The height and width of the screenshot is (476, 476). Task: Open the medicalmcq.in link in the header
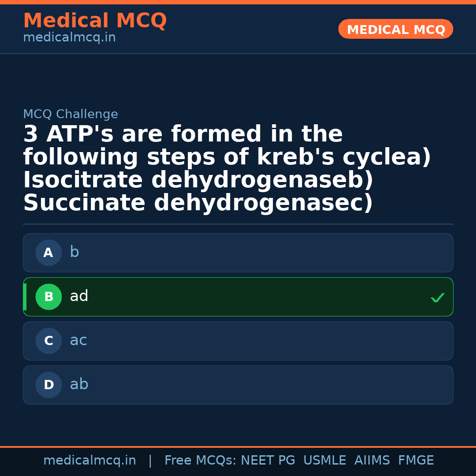[x=69, y=38]
